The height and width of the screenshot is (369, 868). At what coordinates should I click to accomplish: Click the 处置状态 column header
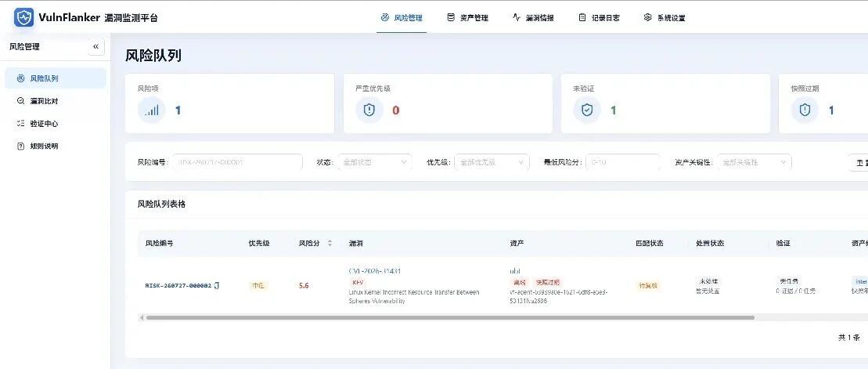click(x=710, y=243)
